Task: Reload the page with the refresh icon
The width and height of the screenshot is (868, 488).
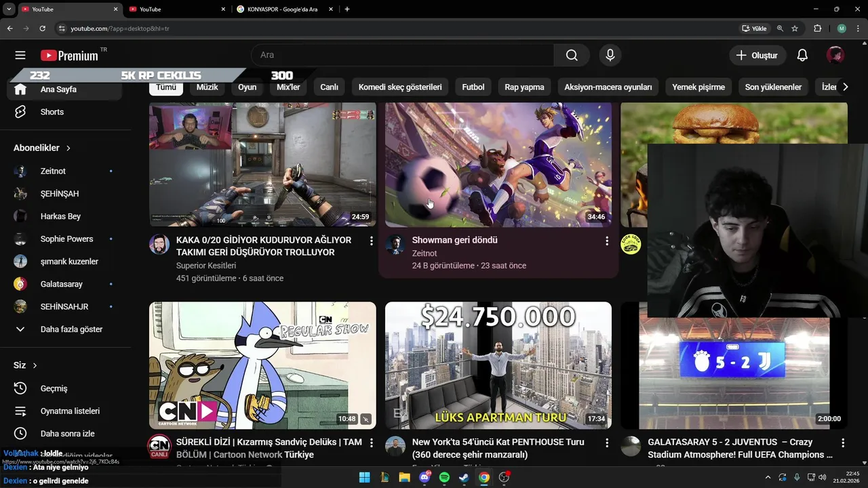Action: click(x=43, y=28)
